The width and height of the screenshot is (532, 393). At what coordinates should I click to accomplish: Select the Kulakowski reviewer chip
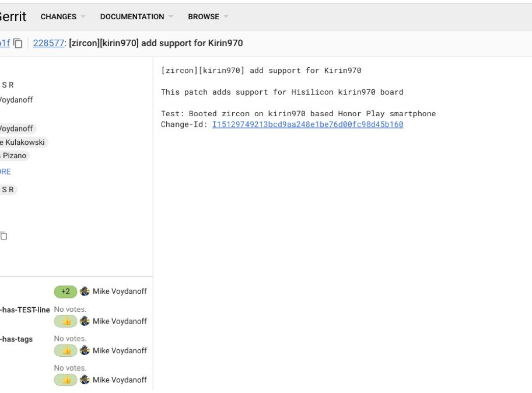point(23,142)
